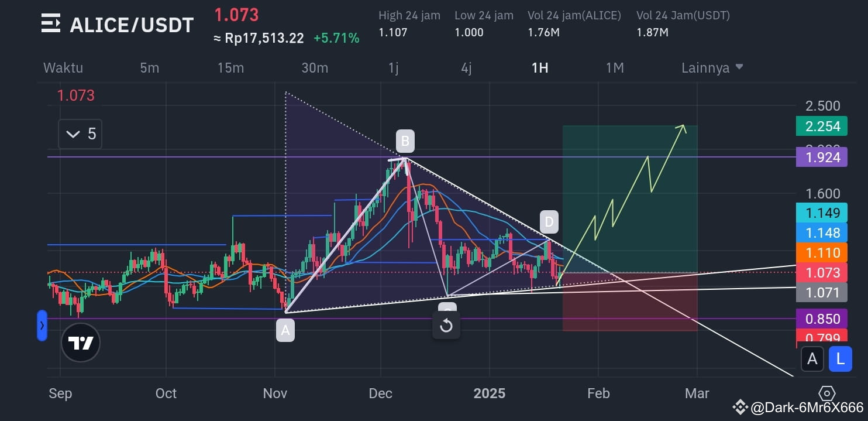868x421 pixels.
Task: Select the 30m timeframe
Action: [x=315, y=67]
